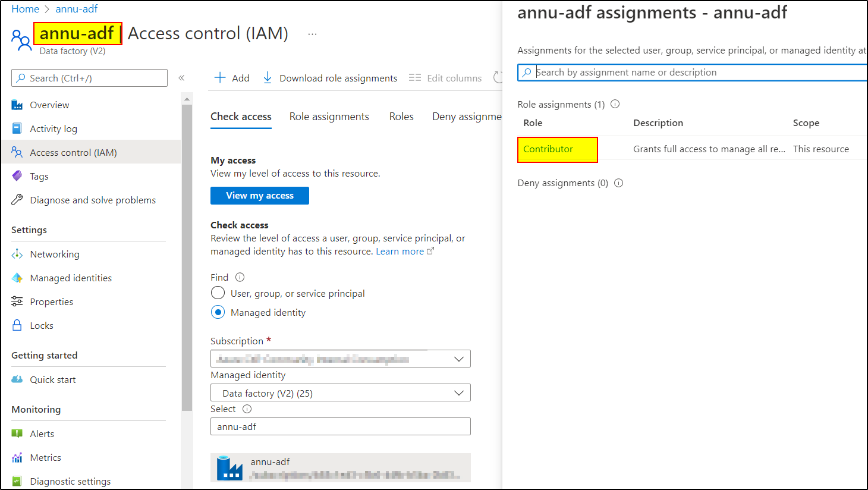Viewport: 868px width, 490px height.
Task: Click the purple Tags icon
Action: tap(17, 177)
